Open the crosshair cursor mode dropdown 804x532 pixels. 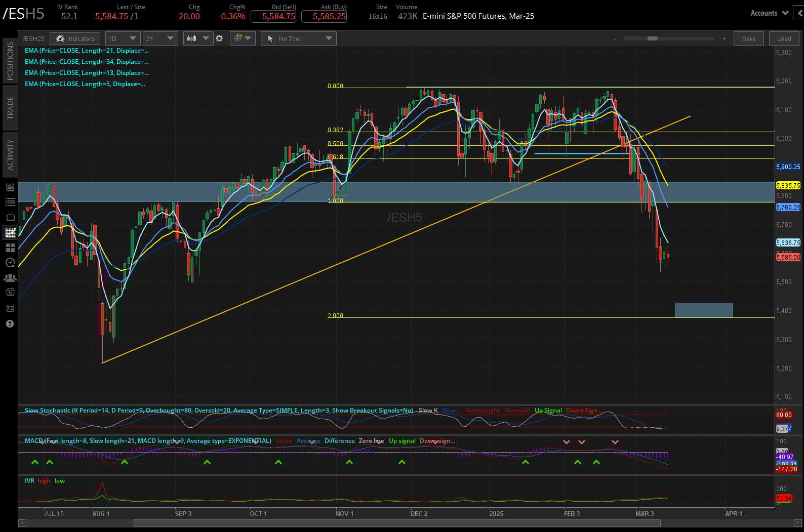[x=243, y=38]
